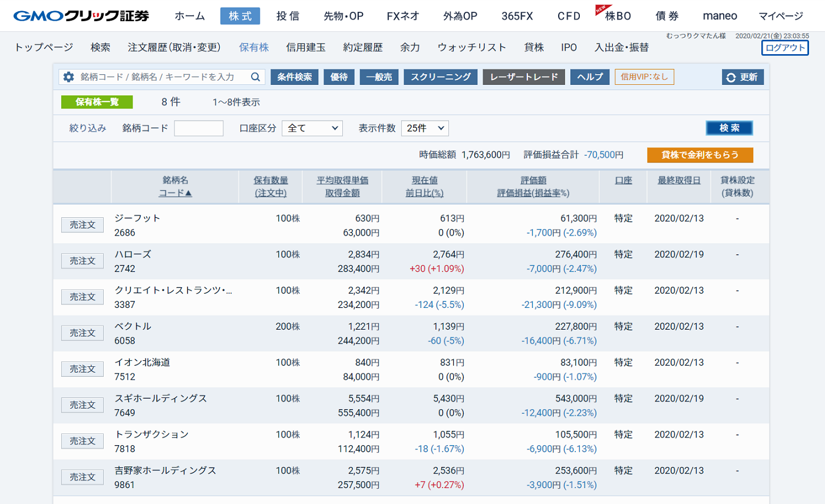Open the 表示件数 dropdown showing 25件
The height and width of the screenshot is (504, 825).
pyautogui.click(x=425, y=128)
